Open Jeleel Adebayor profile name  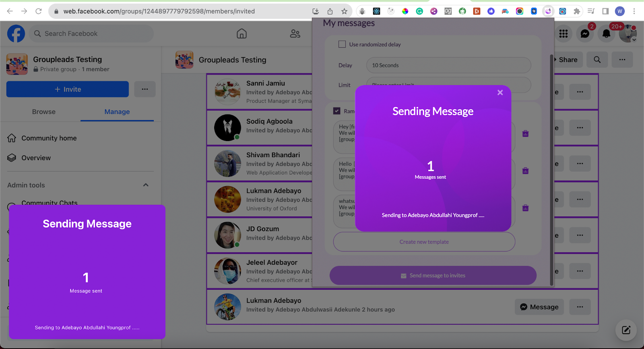tap(272, 262)
